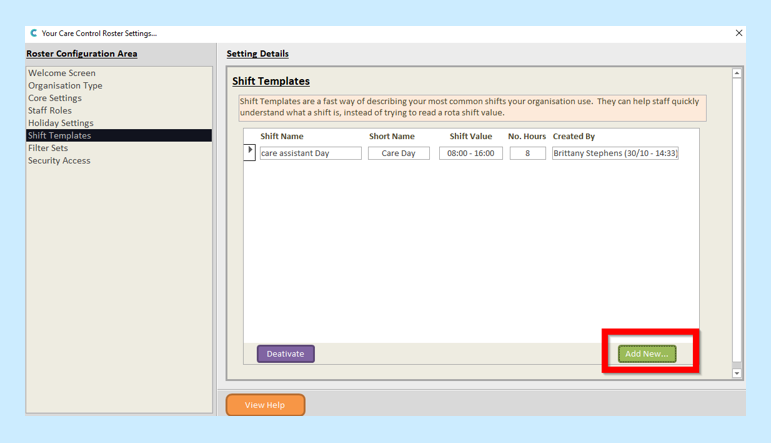This screenshot has width=771, height=443.
Task: Open help with View Help button
Action: click(x=266, y=405)
